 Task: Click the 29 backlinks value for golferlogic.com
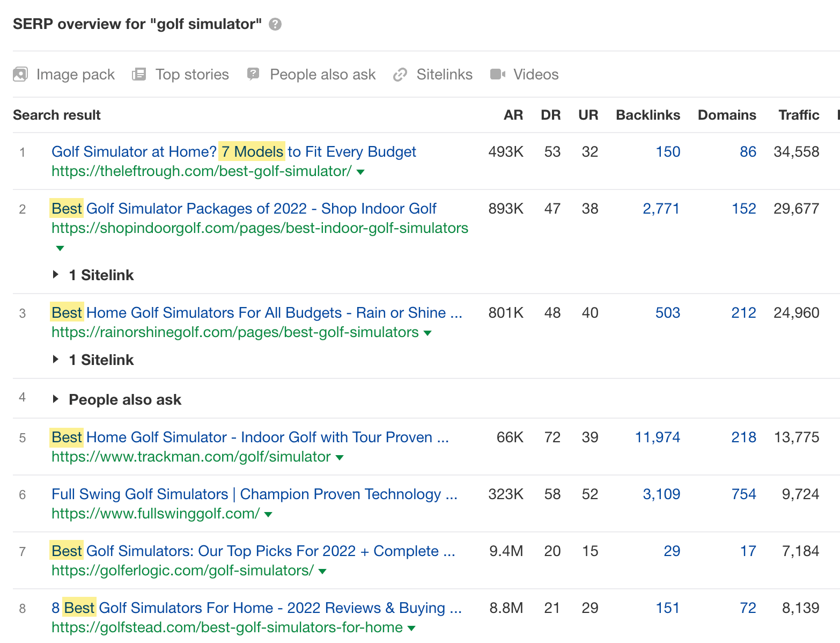pos(672,551)
